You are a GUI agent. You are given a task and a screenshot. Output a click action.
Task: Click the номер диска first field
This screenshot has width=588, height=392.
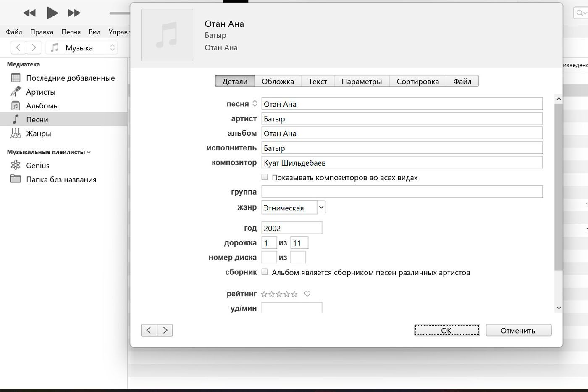point(269,257)
